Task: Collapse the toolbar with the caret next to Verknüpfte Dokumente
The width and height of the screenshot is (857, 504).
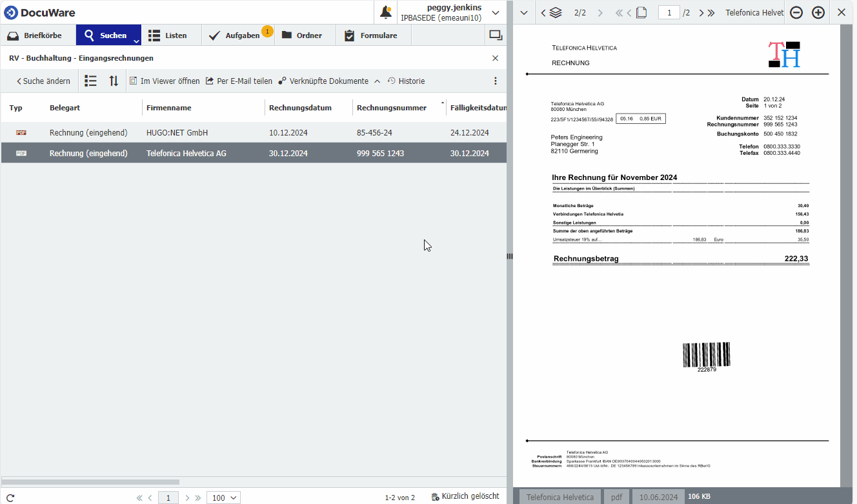Action: pos(378,81)
